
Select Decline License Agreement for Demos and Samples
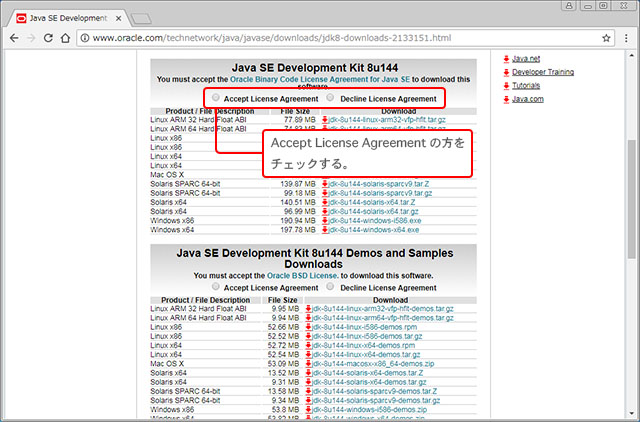click(330, 287)
